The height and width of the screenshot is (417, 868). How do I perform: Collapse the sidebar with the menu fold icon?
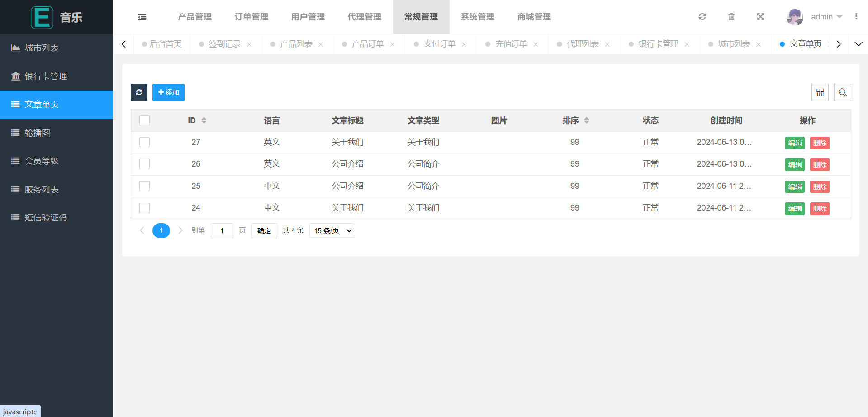(142, 17)
